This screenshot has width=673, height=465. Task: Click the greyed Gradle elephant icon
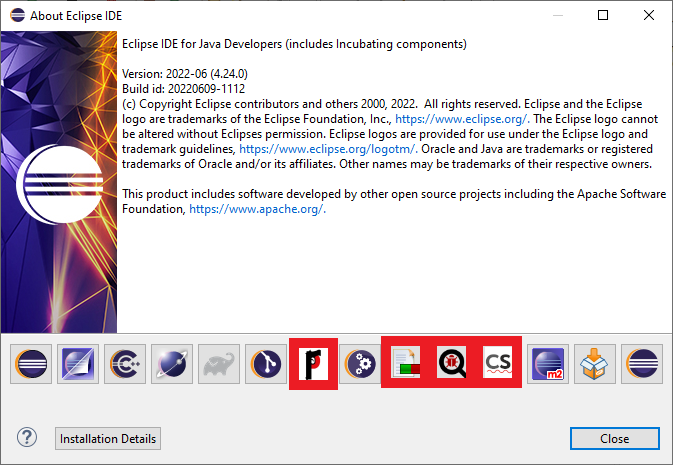pos(219,364)
